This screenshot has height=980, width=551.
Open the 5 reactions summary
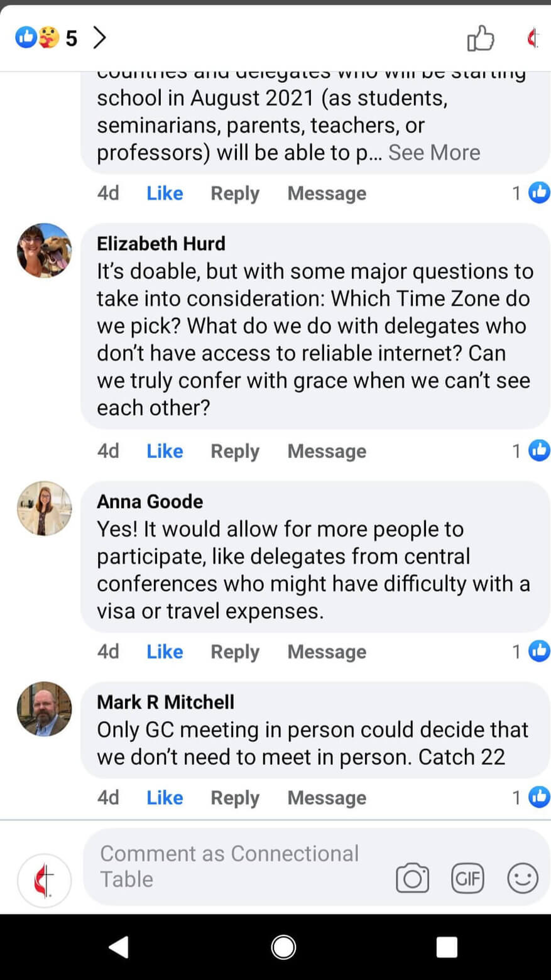[x=72, y=38]
